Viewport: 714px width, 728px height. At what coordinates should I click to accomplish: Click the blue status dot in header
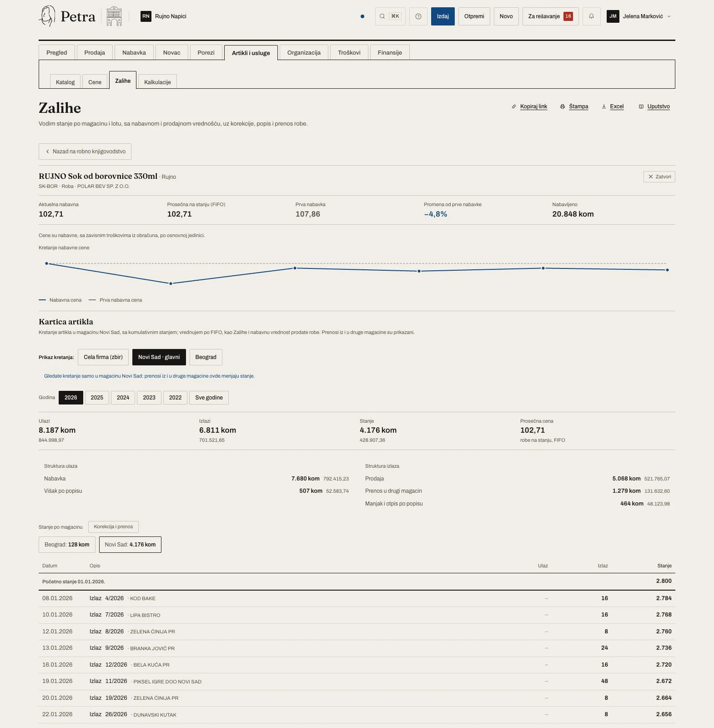pos(362,16)
